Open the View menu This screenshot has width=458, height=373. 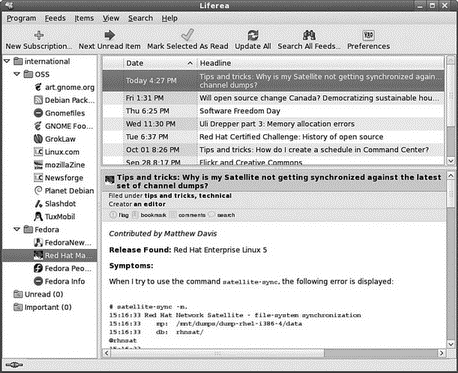pyautogui.click(x=111, y=18)
